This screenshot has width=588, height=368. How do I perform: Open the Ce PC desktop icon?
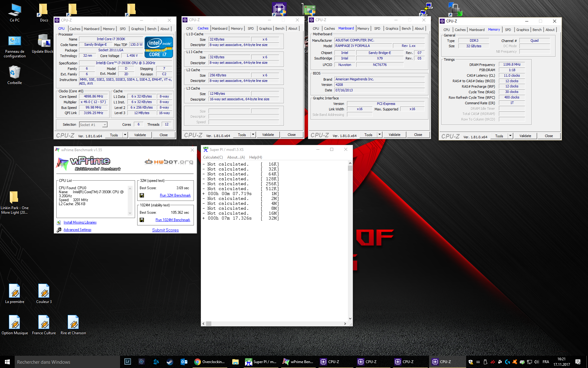pyautogui.click(x=14, y=13)
